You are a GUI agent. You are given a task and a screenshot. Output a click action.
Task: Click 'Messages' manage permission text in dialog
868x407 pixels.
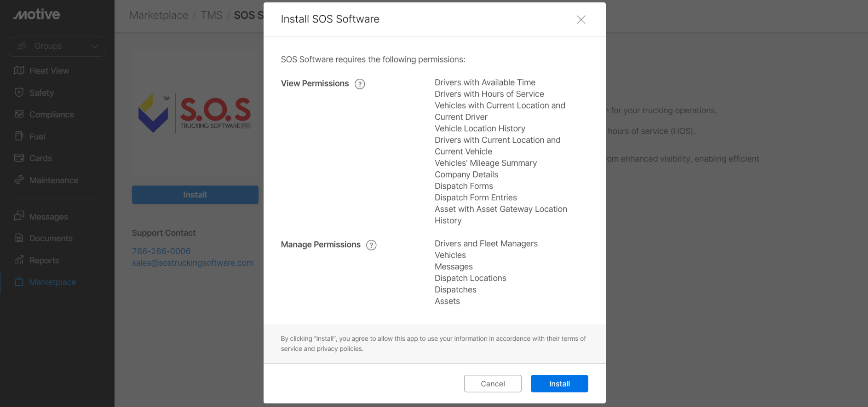click(454, 267)
